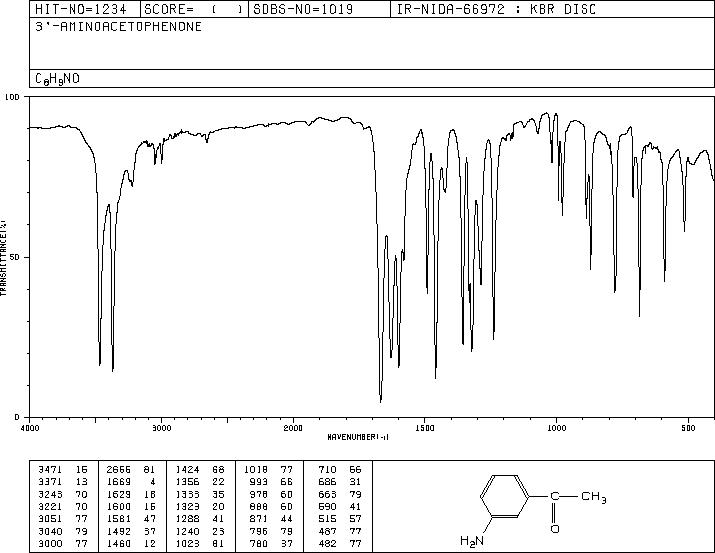715x553 pixels.
Task: Click the 3000 tick label on the x-axis
Action: click(x=161, y=428)
